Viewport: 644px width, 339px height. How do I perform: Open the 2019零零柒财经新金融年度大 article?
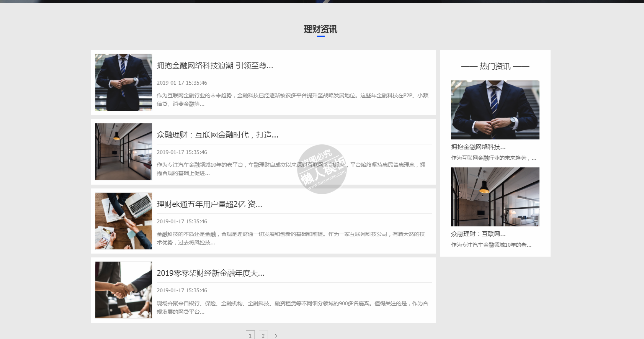210,273
